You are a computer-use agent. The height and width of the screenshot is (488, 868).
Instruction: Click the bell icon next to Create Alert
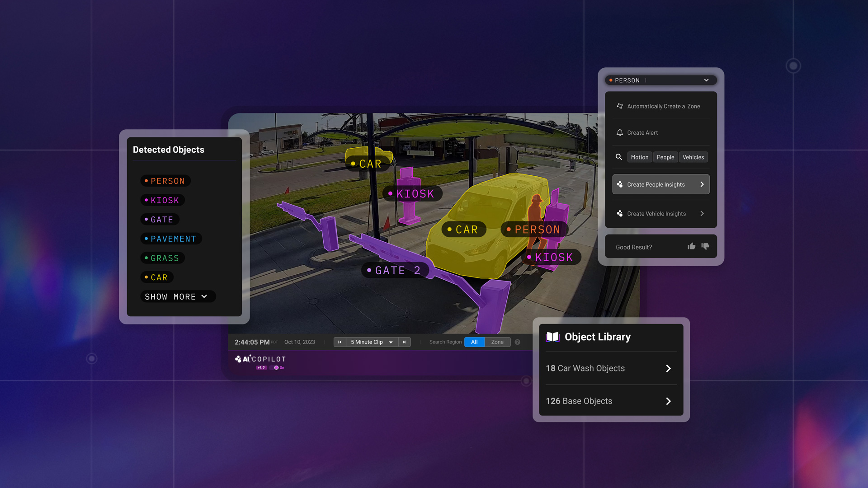[x=619, y=133]
